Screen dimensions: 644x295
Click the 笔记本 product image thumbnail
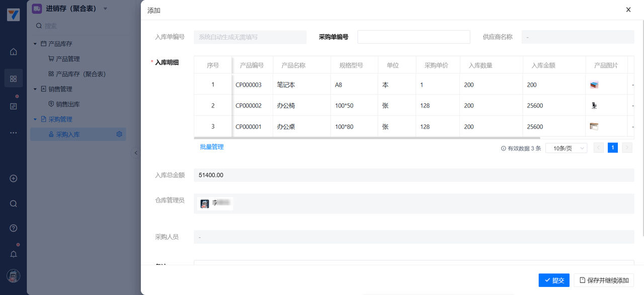tap(594, 85)
